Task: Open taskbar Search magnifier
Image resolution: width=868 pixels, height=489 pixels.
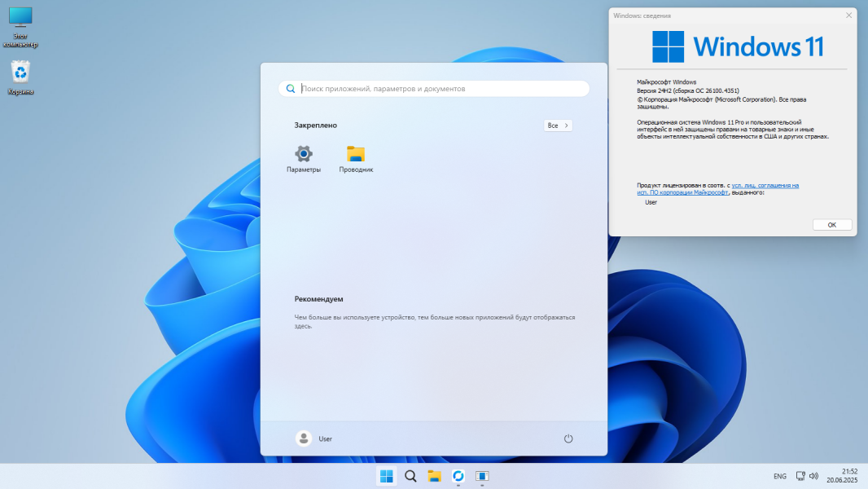Action: (x=410, y=476)
